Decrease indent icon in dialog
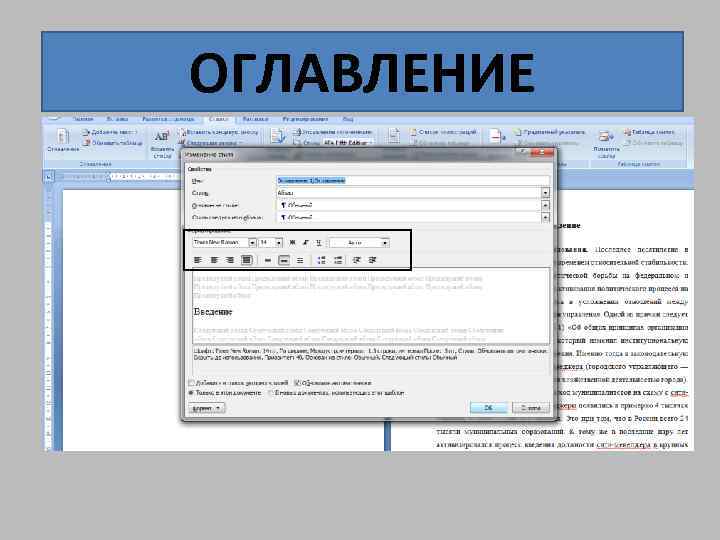The width and height of the screenshot is (720, 540). pos(356,260)
